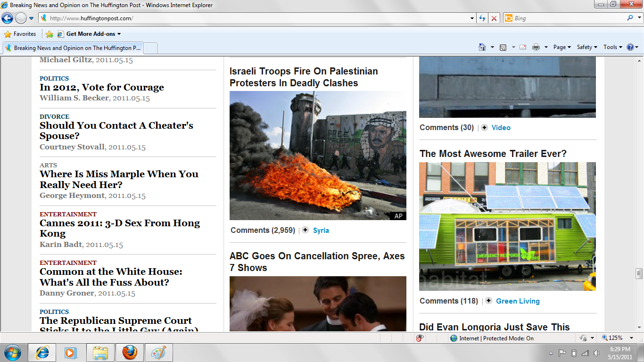Click the Windows Start button
Viewport: 644px width, 362px height.
(12, 353)
